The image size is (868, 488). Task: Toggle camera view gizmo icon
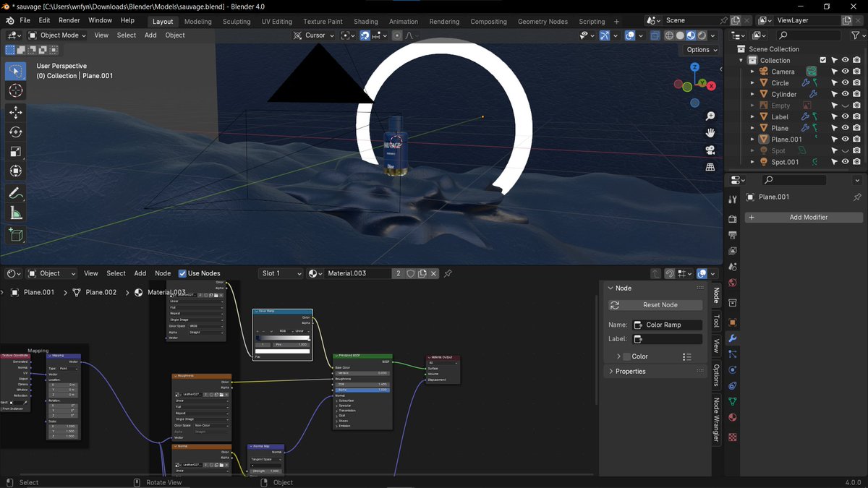coord(710,150)
